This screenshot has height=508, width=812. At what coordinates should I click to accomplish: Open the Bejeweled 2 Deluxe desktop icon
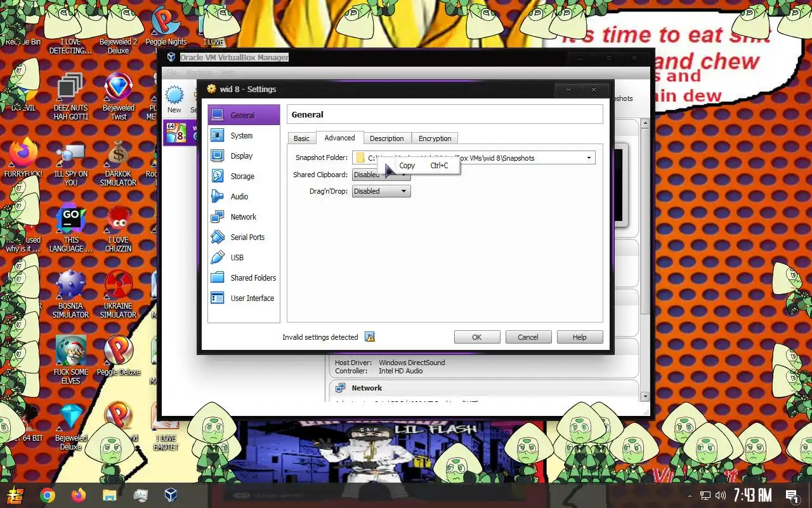pyautogui.click(x=118, y=30)
